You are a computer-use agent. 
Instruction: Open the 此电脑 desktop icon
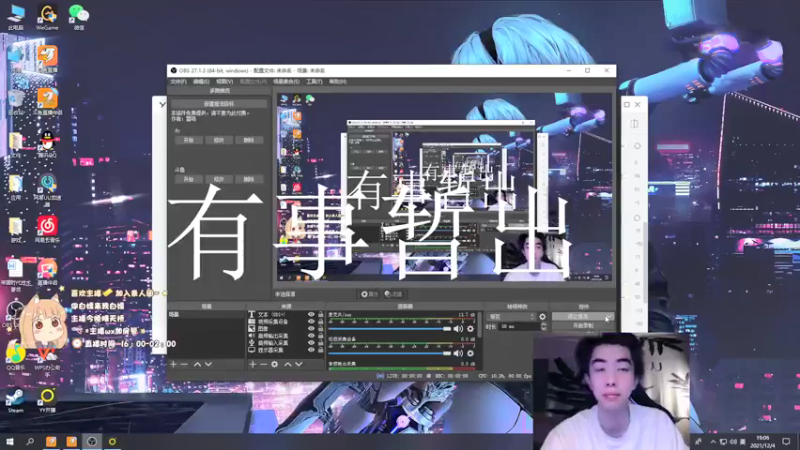coord(16,17)
